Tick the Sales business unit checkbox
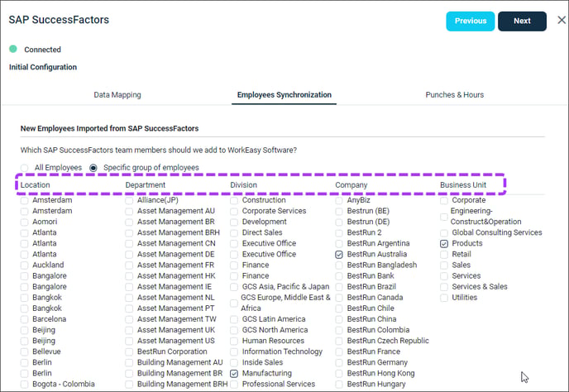 [444, 265]
